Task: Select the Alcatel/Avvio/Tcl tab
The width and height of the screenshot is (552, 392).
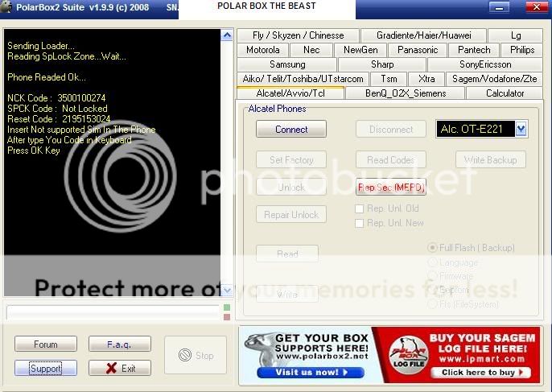Action: coord(290,93)
